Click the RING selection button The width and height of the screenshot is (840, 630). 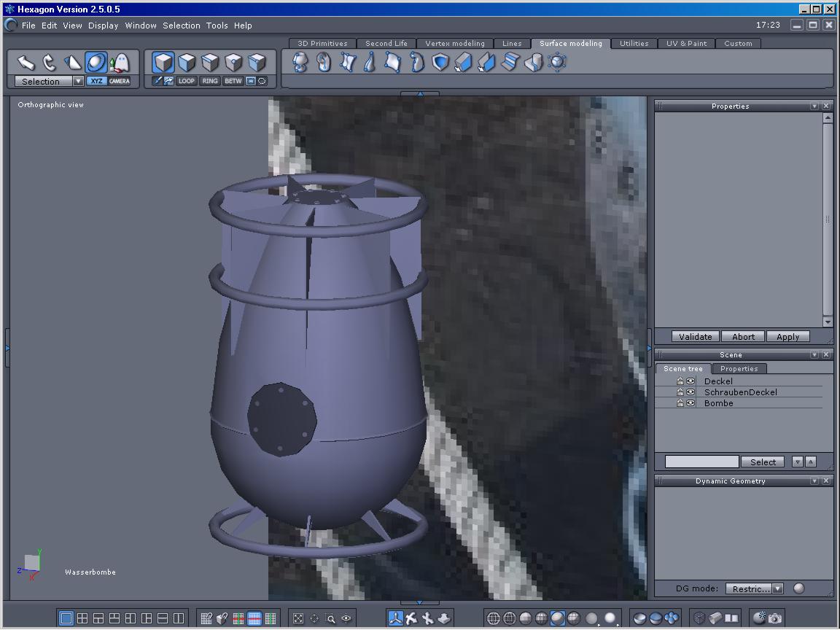[210, 81]
